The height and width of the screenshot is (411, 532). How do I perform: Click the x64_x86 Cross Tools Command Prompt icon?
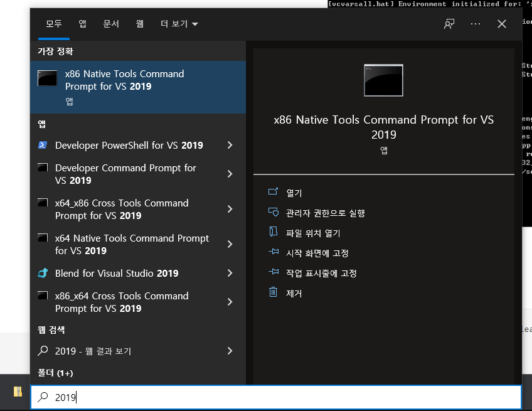(x=43, y=202)
